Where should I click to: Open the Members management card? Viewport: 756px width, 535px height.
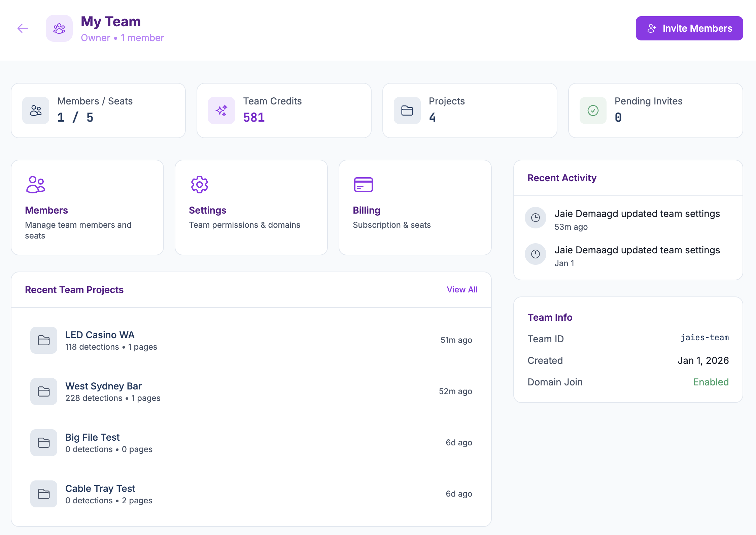click(88, 208)
